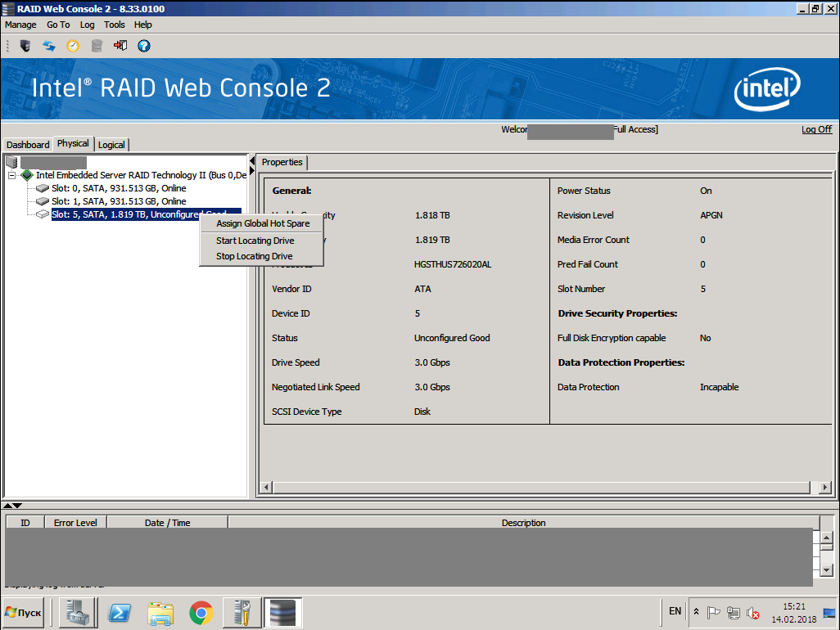Click the Action Center flag tray icon
The width and height of the screenshot is (840, 630).
pyautogui.click(x=713, y=612)
